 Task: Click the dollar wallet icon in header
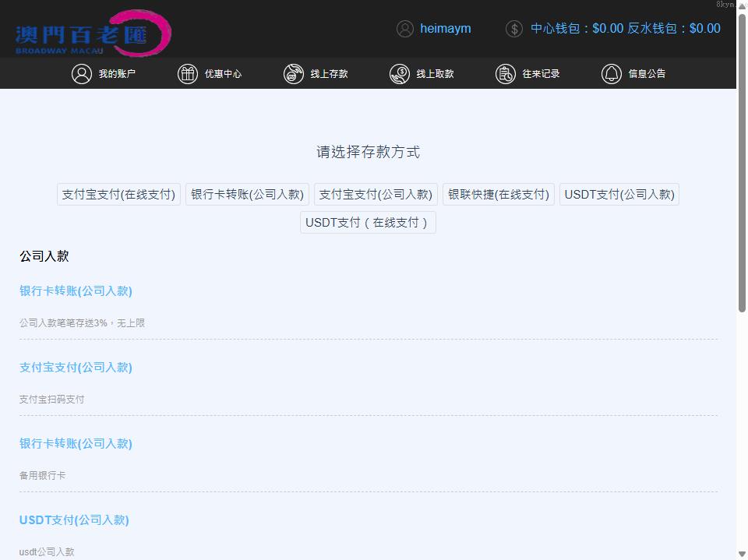tap(514, 29)
